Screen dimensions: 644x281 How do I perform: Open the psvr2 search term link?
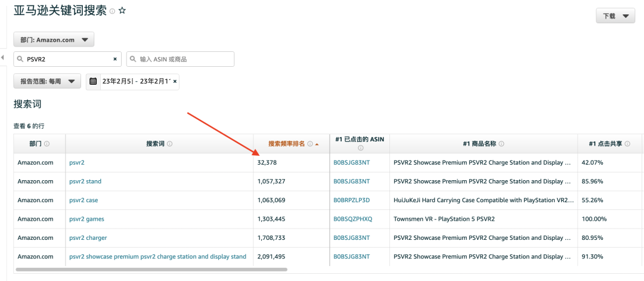click(x=77, y=163)
